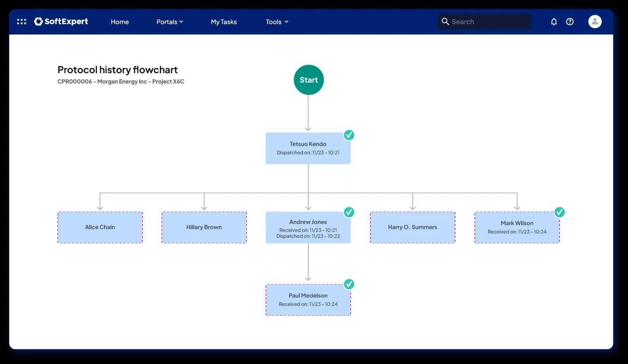
Task: Click Andrew Jones's 'Received on: 11/23 - 10:21' text
Action: pos(308,230)
